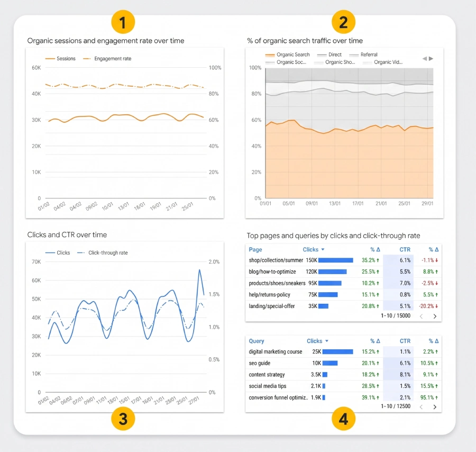Image resolution: width=476 pixels, height=452 pixels.
Task: Click Clicks and CTR over time title
Action: click(x=67, y=235)
